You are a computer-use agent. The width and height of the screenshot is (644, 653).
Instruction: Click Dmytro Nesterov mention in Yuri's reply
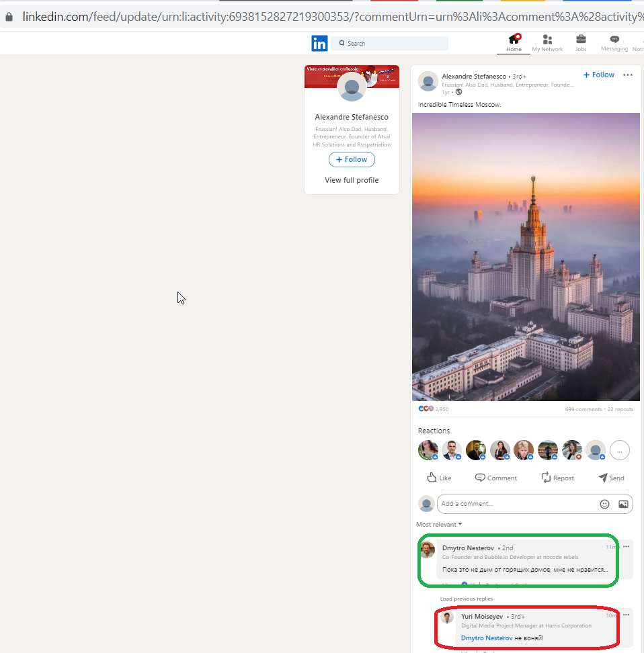click(487, 638)
